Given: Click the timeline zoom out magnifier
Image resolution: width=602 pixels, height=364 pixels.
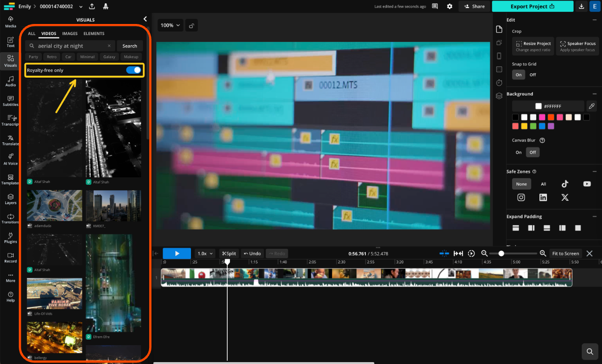Looking at the screenshot, I should point(484,253).
